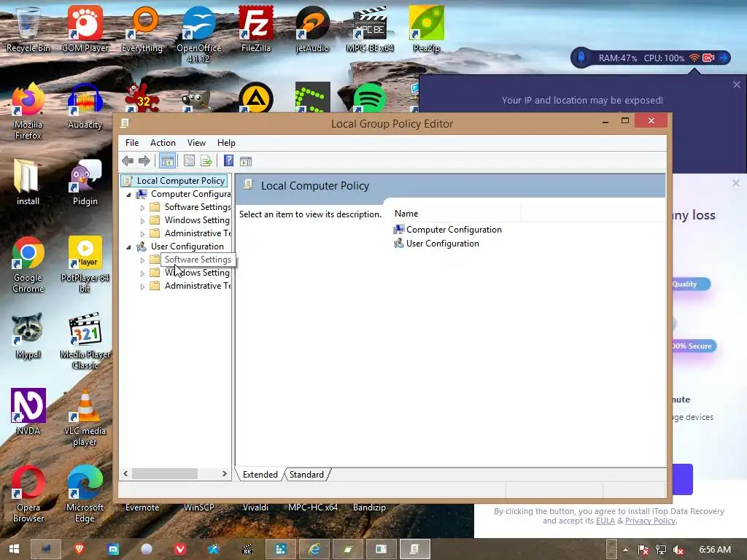
Task: Collapse the User Configuration tree node
Action: [x=128, y=246]
